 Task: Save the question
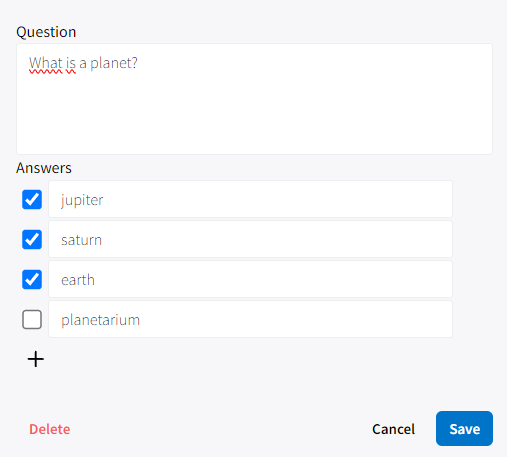pos(464,428)
